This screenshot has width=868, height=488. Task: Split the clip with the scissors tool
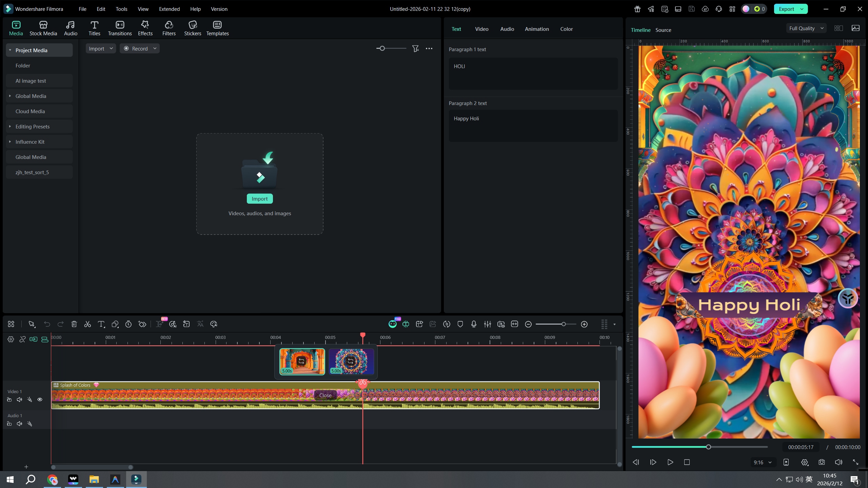tap(87, 324)
